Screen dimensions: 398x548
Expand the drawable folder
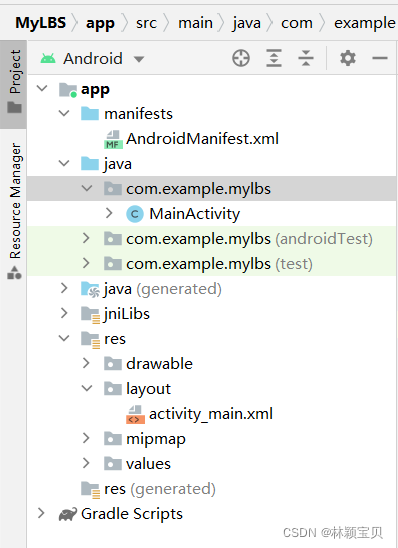86,363
